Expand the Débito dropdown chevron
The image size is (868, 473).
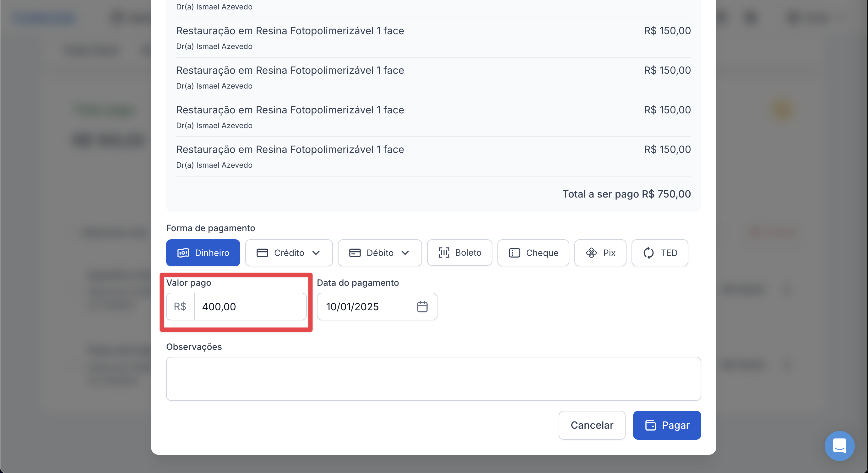click(x=405, y=253)
